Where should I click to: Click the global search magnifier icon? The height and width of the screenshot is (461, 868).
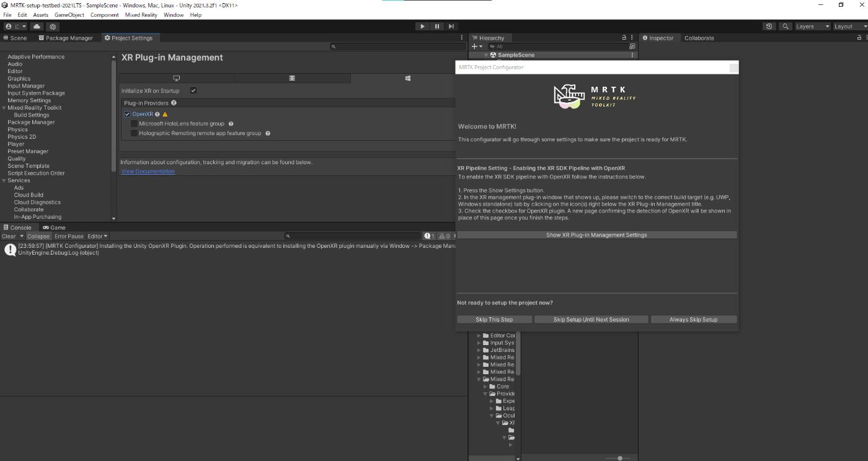pyautogui.click(x=786, y=27)
